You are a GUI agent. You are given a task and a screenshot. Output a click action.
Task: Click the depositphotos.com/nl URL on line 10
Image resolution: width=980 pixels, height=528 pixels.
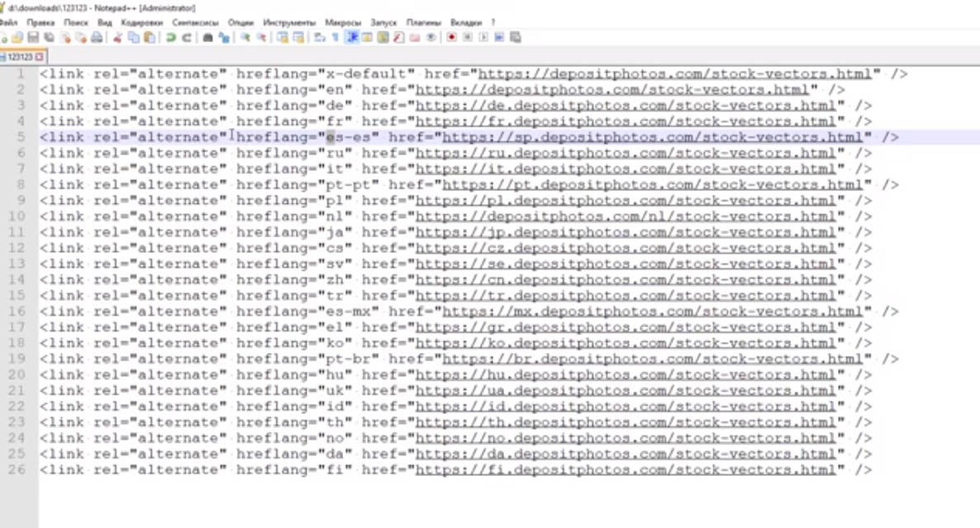(x=626, y=216)
